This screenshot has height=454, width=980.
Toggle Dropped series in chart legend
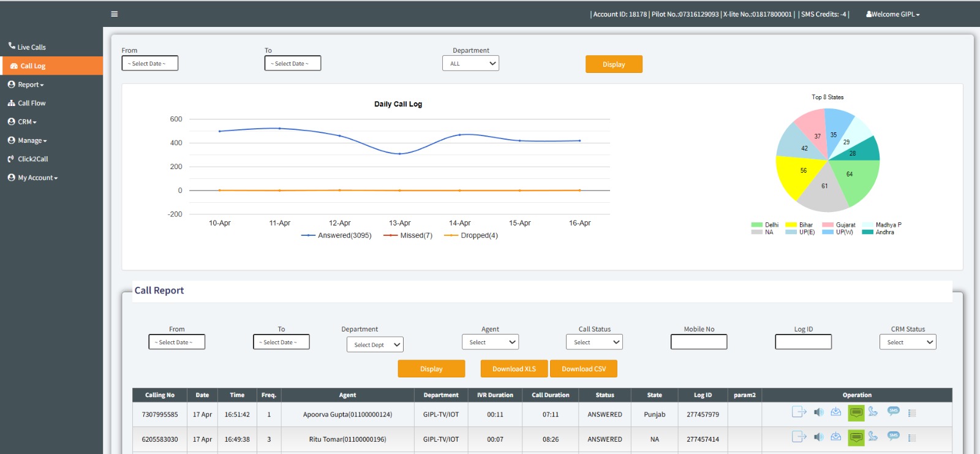(471, 236)
